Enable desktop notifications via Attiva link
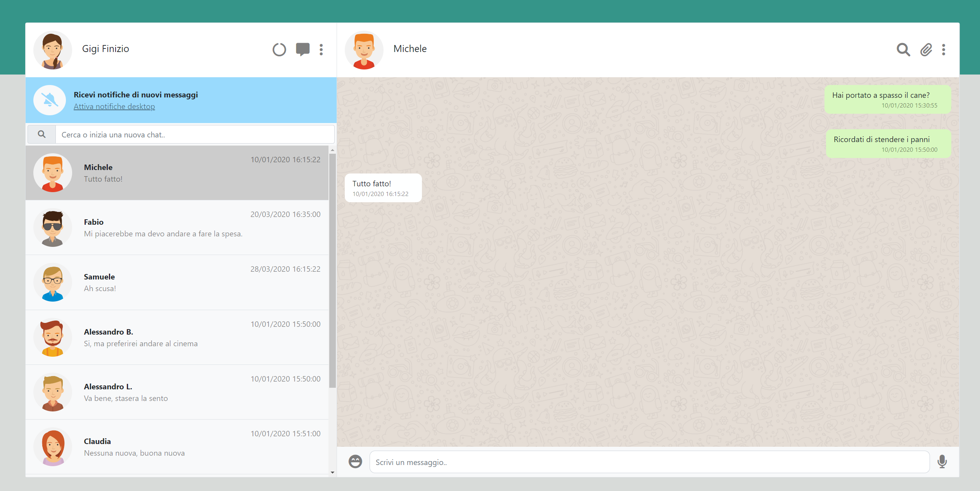Screen dimensions: 980x491 coord(114,106)
